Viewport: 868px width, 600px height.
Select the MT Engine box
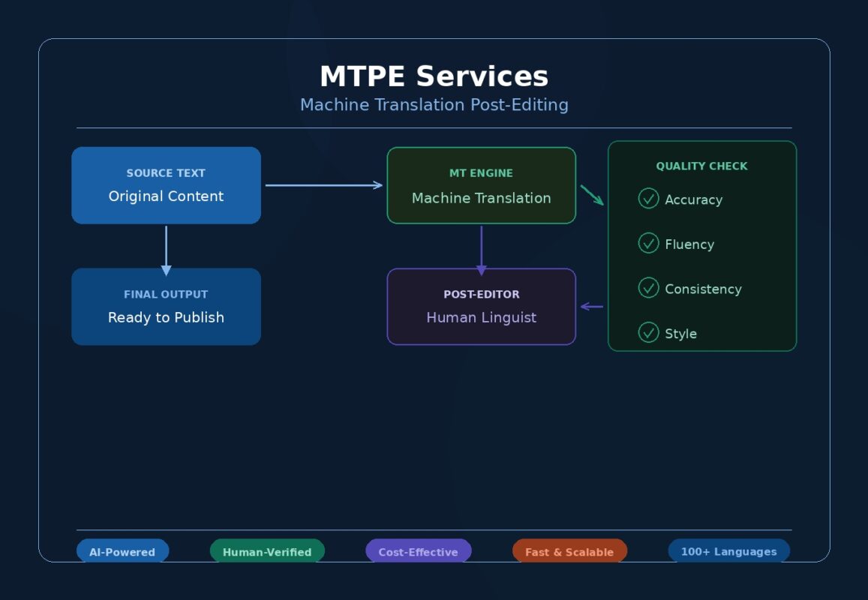tap(481, 185)
